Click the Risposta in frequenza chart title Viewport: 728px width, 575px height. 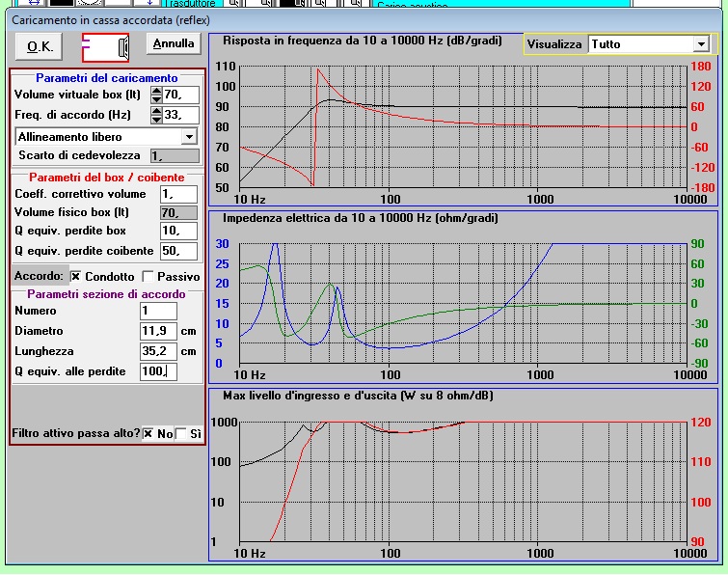click(x=363, y=41)
